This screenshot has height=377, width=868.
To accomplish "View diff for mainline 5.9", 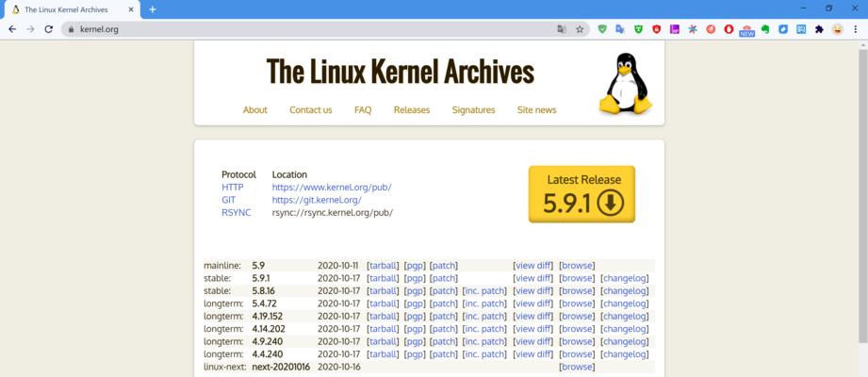I will pyautogui.click(x=532, y=265).
